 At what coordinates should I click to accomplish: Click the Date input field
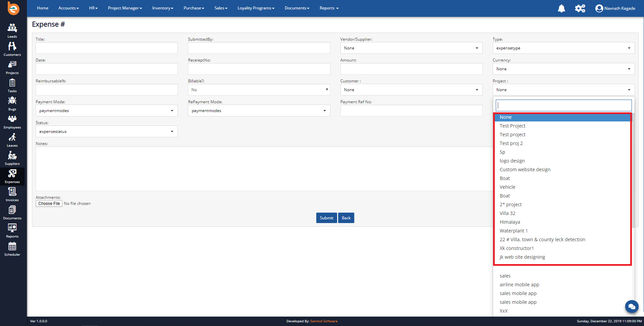107,69
